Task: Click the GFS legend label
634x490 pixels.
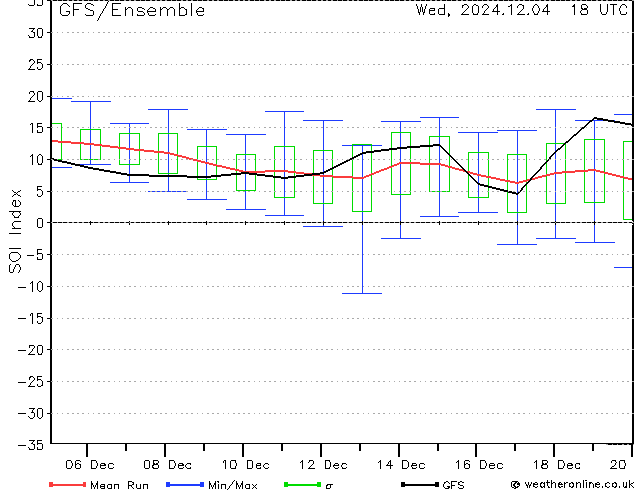Action: click(453, 485)
